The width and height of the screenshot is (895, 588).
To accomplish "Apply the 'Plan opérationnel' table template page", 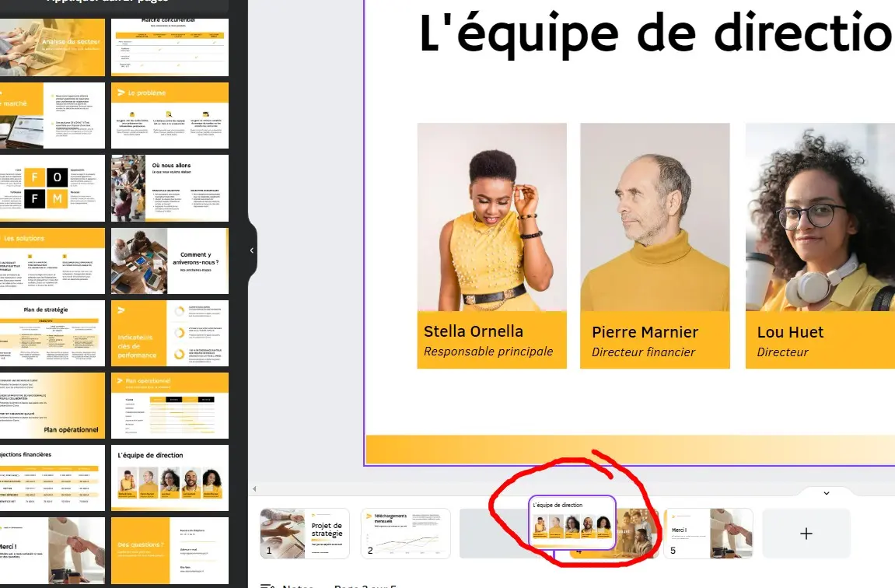I will [x=170, y=406].
